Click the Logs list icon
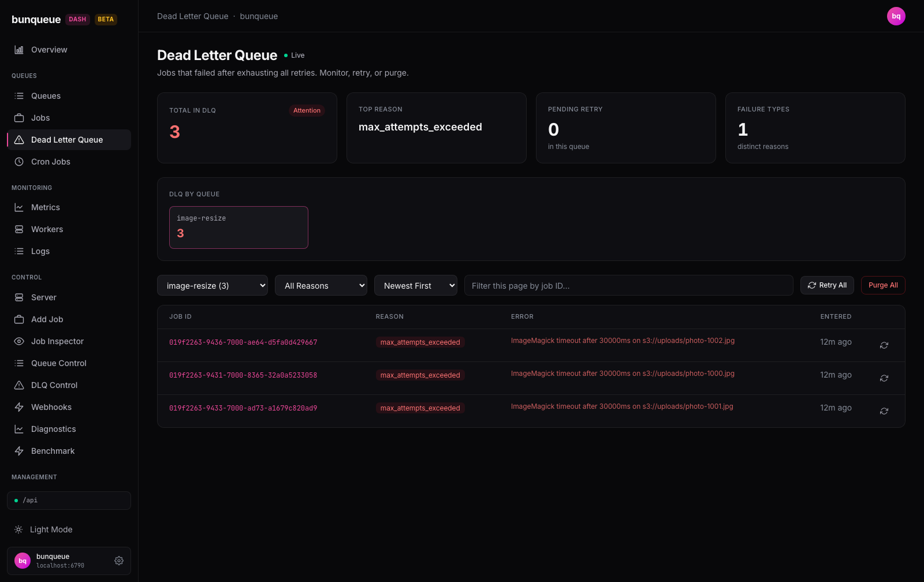Image resolution: width=924 pixels, height=582 pixels. (x=19, y=251)
